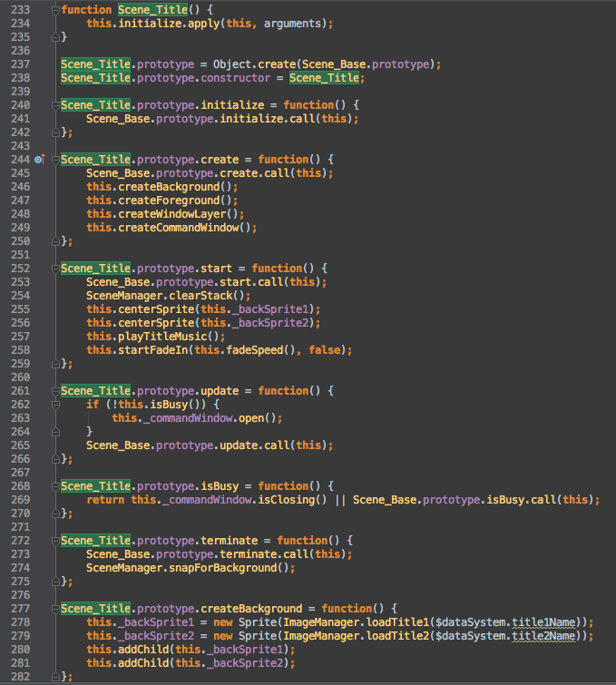Click '$dataSystem' on line 278
This screenshot has width=616, height=685.
471,622
